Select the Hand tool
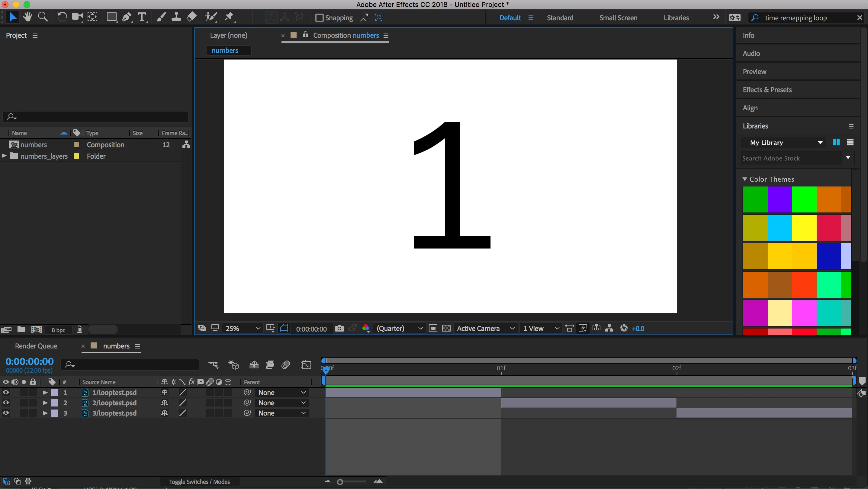The image size is (868, 489). [27, 17]
